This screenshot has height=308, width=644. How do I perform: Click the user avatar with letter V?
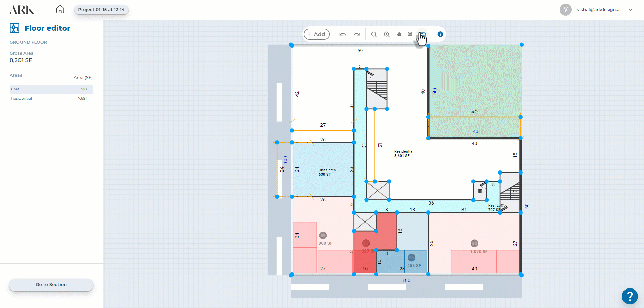pyautogui.click(x=565, y=10)
